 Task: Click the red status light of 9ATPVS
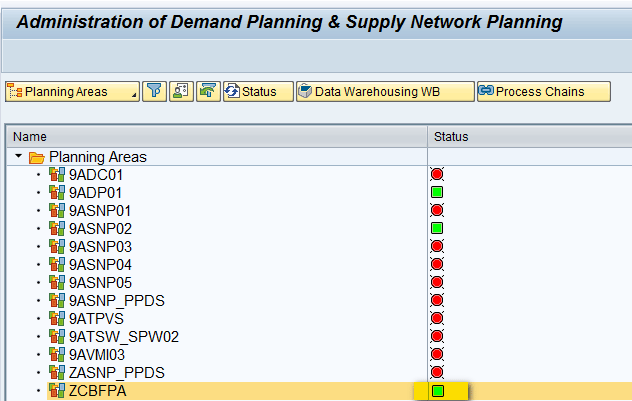(437, 318)
